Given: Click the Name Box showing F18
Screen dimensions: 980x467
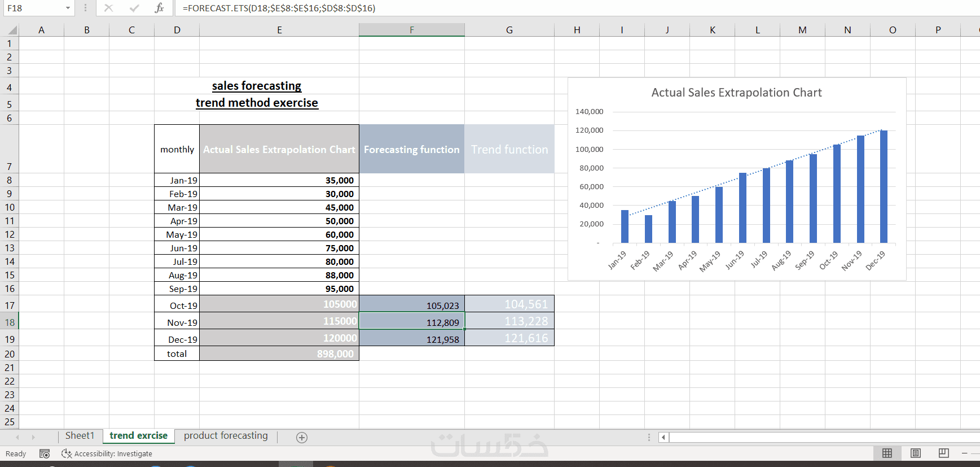Looking at the screenshot, I should coord(34,8).
